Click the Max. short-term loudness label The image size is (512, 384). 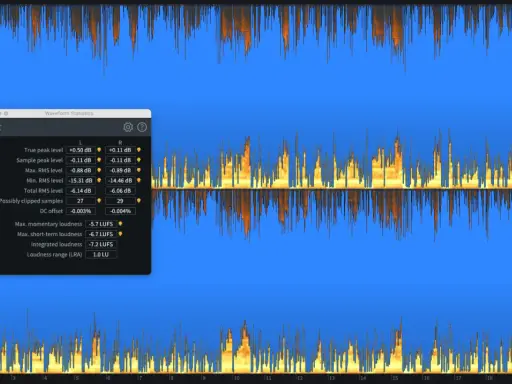(x=49, y=234)
